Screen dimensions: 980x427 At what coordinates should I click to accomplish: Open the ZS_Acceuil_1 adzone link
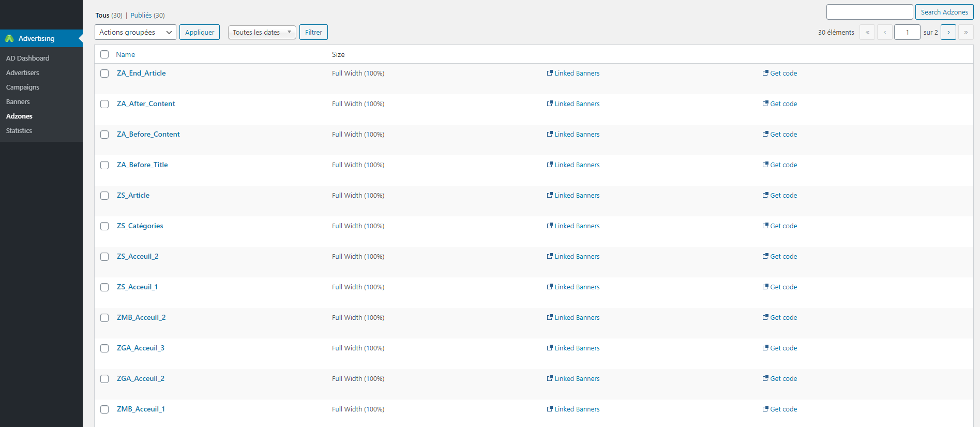click(x=137, y=287)
